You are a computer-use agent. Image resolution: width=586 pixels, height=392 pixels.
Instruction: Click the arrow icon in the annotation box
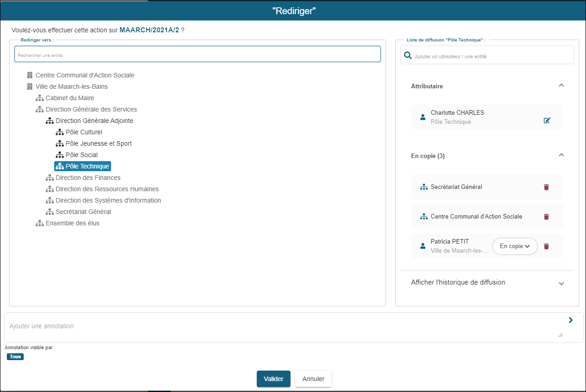(571, 320)
